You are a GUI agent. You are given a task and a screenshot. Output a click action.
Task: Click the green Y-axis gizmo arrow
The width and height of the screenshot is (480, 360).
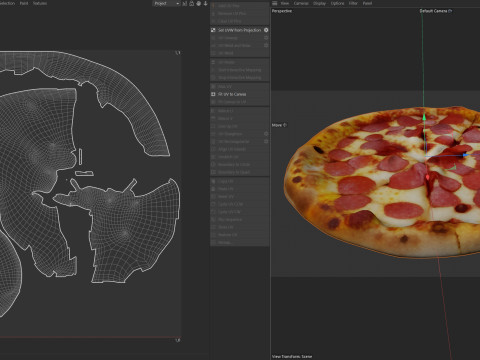(424, 117)
